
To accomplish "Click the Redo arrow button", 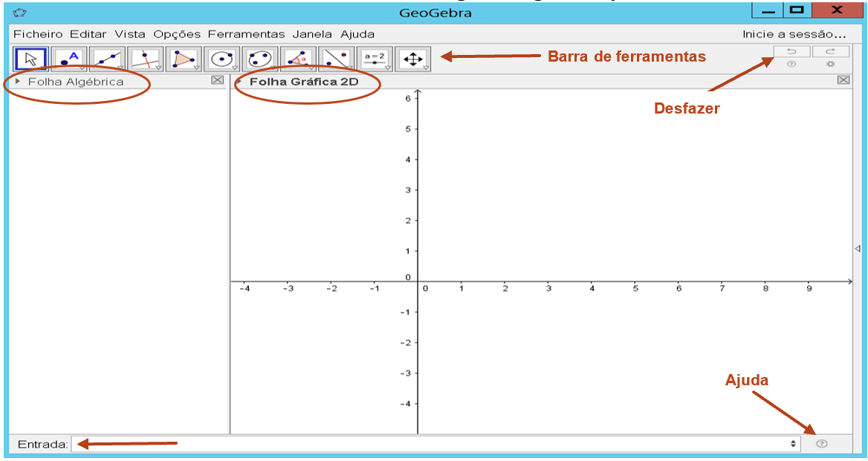I will coord(830,51).
